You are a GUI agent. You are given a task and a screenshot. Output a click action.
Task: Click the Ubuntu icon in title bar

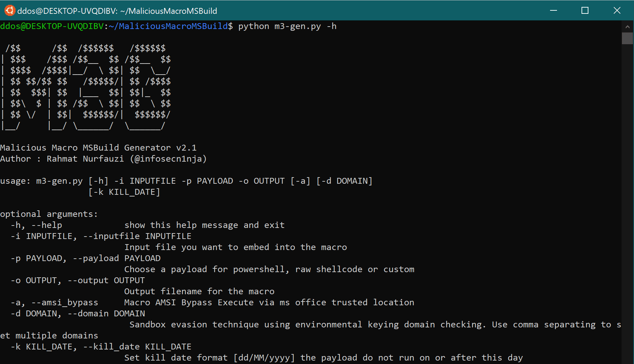10,10
